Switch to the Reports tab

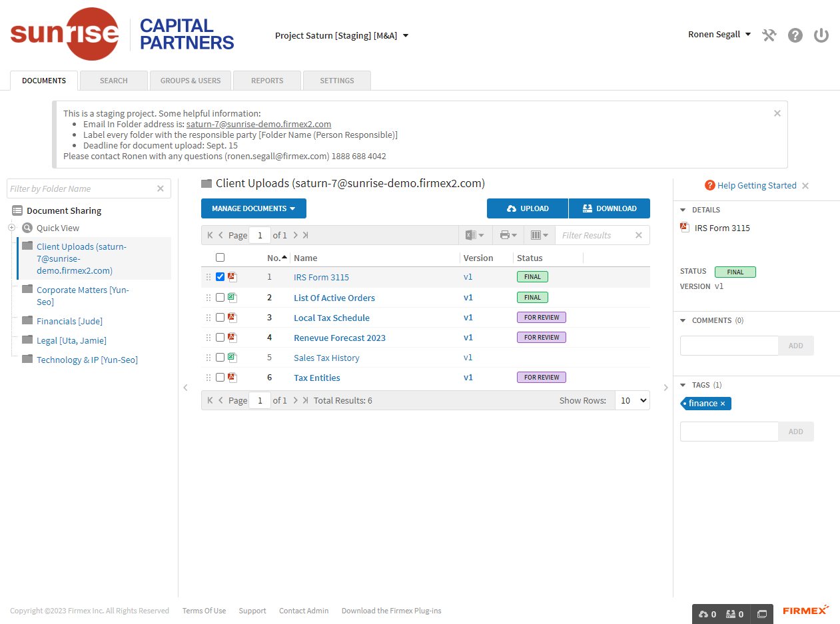(x=266, y=80)
